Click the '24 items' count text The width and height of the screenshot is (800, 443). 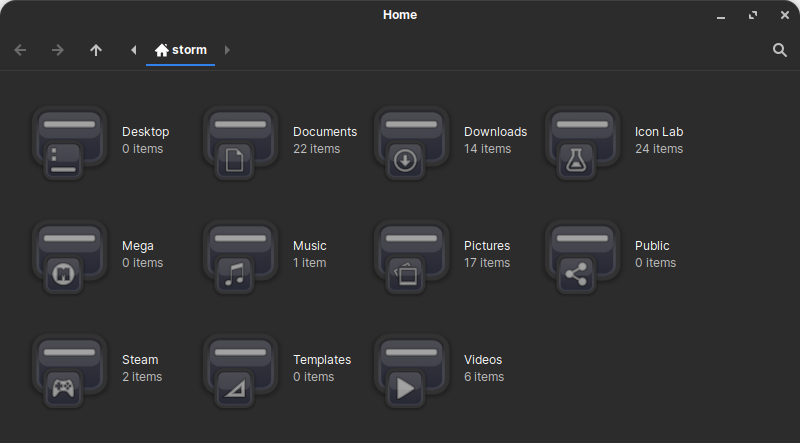[x=659, y=149]
